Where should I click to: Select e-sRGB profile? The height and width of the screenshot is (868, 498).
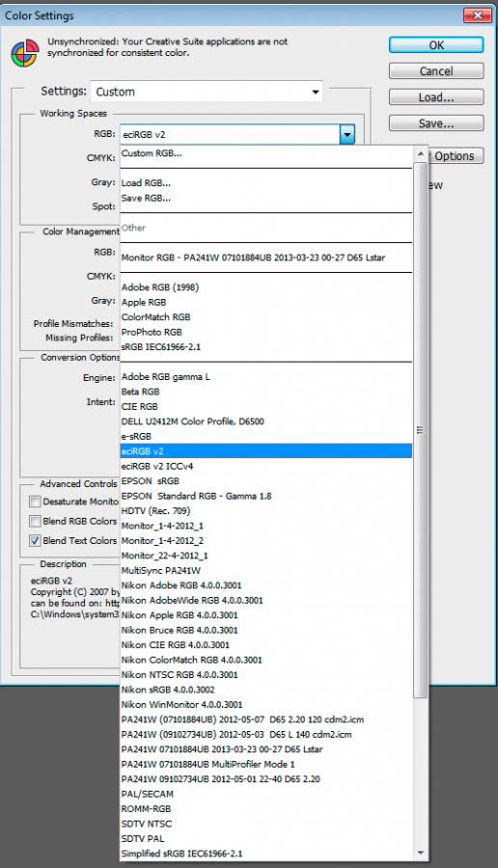(x=266, y=436)
